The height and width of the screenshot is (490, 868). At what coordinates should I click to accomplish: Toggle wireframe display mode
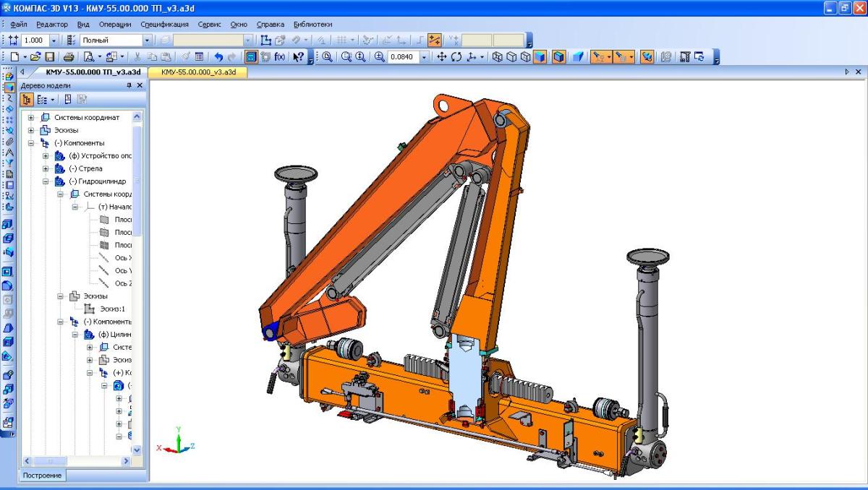[x=498, y=57]
